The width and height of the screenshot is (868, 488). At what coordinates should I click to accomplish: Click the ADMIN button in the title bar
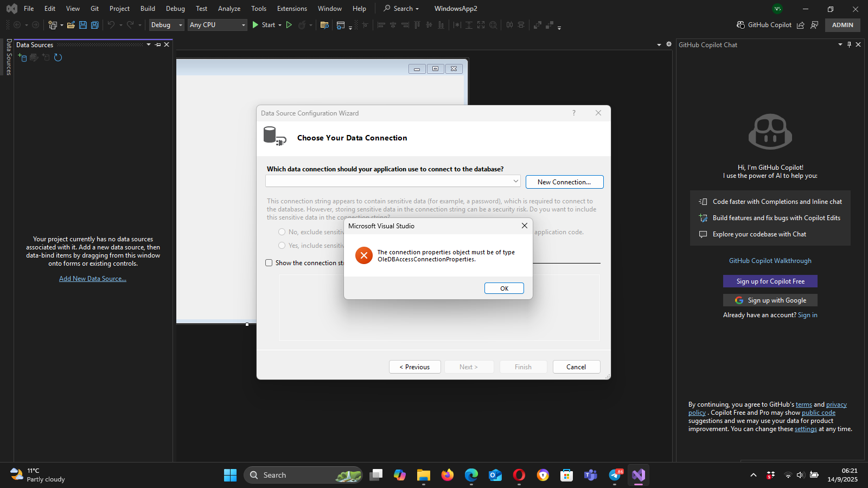[843, 25]
